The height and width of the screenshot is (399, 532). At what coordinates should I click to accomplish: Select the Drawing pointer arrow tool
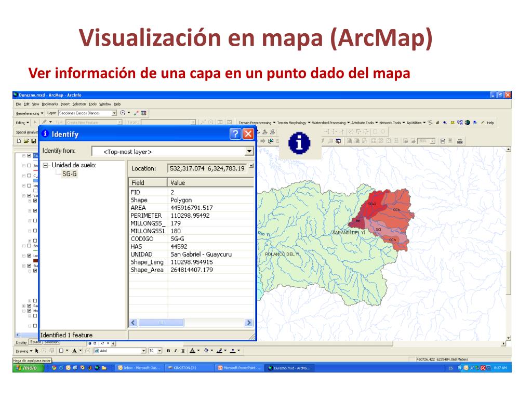[x=37, y=351]
